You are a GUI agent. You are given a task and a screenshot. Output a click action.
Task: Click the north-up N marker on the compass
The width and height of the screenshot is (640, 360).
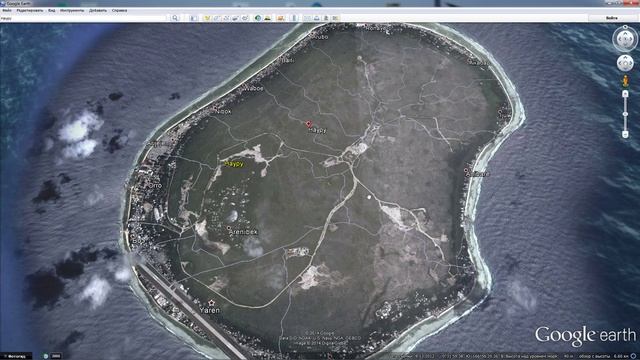point(625,27)
